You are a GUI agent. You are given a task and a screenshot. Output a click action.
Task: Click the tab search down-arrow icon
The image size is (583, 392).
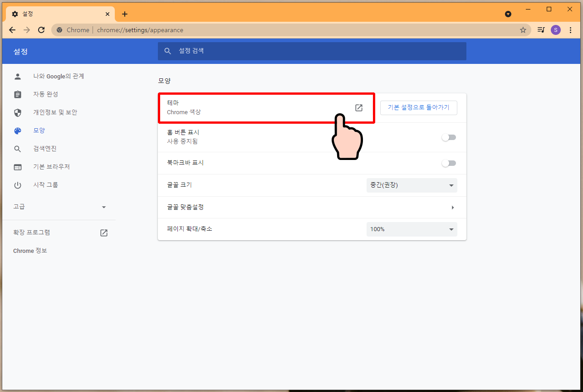pos(508,14)
